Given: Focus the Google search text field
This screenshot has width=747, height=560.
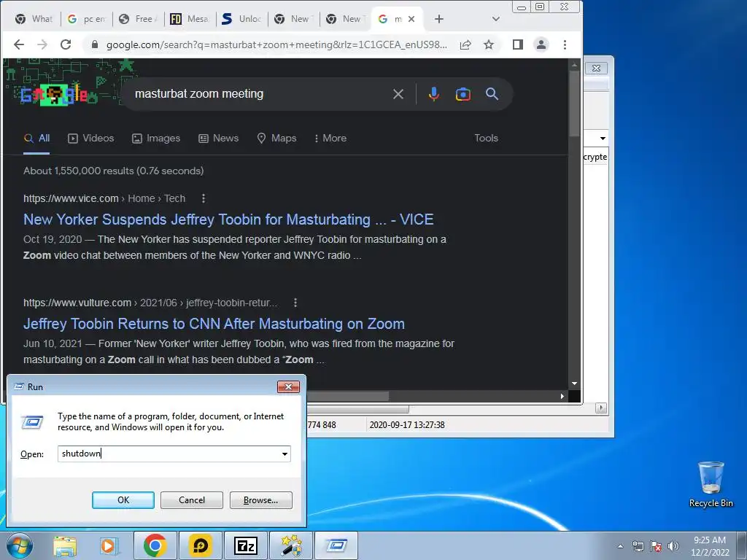Looking at the screenshot, I should [x=260, y=94].
